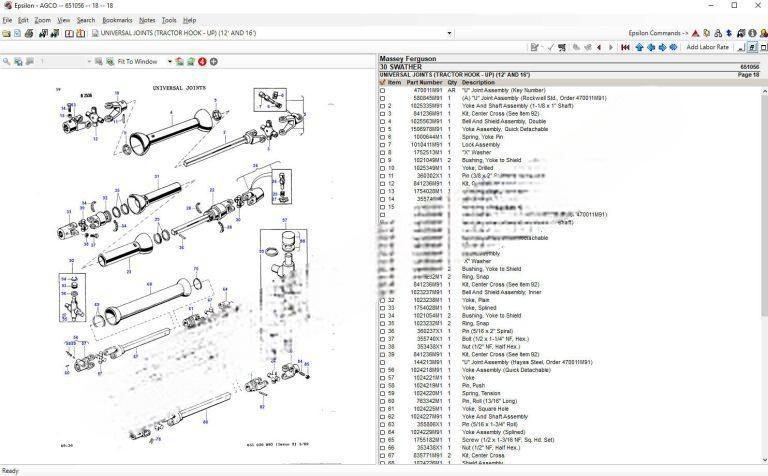Click the back triangle arrow in parts toolbar

click(x=599, y=48)
